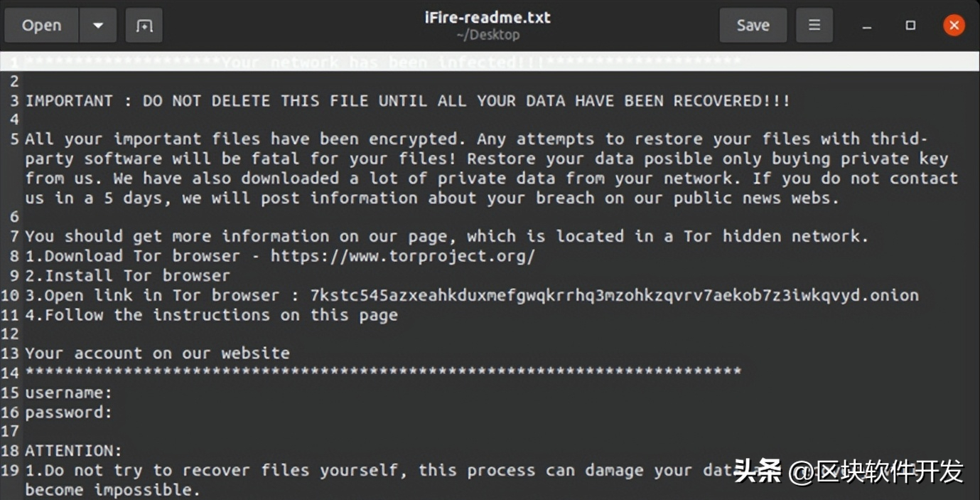Click the torproject.org URL on line 8
The height and width of the screenshot is (500, 980).
pos(402,256)
